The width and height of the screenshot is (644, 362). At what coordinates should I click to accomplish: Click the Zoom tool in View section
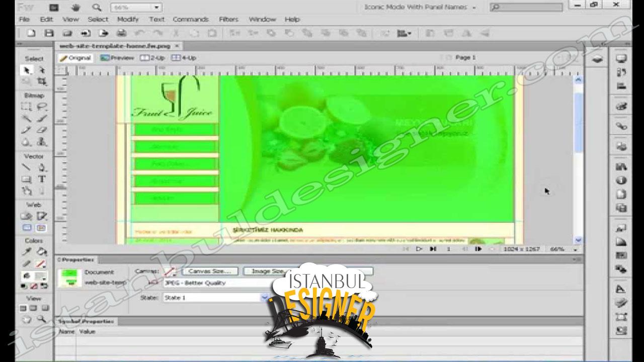click(42, 319)
